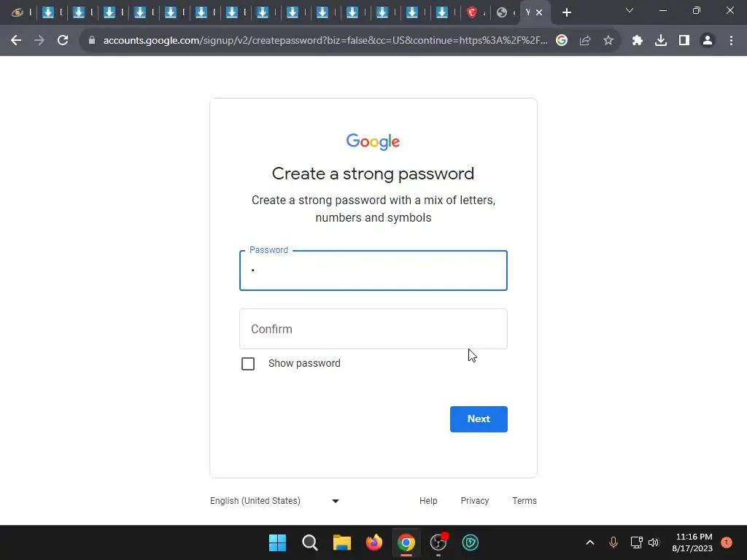Viewport: 747px width, 560px height.
Task: Open Firefox from the Windows taskbar
Action: 374,542
